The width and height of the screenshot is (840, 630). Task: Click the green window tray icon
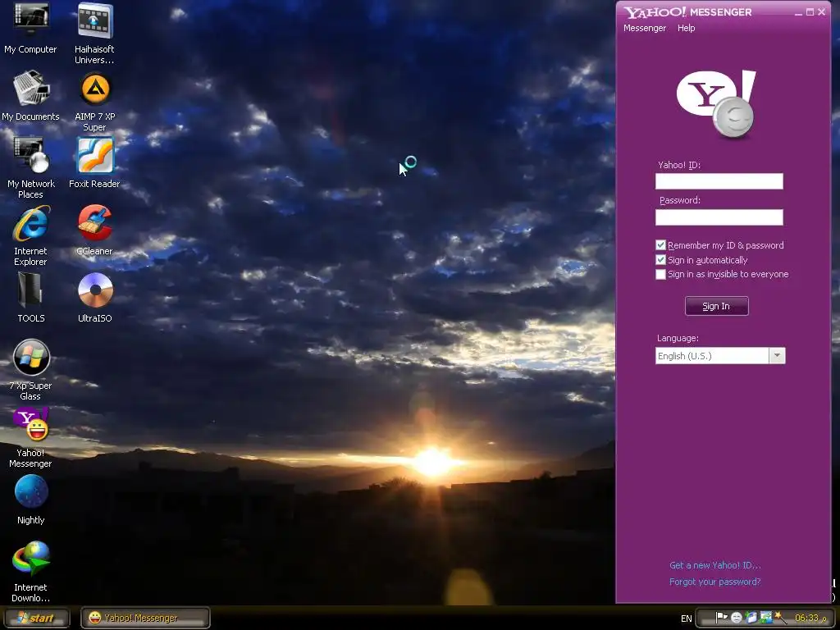pos(766,619)
